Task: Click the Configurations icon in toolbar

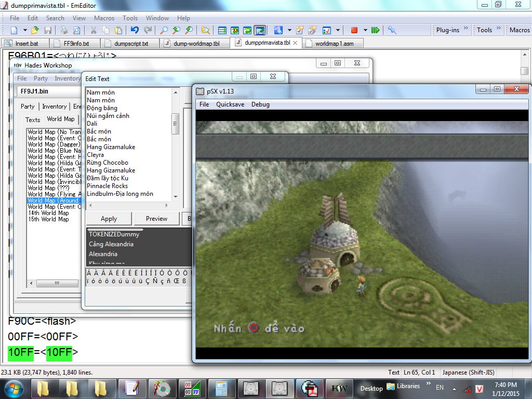Action: (x=278, y=30)
